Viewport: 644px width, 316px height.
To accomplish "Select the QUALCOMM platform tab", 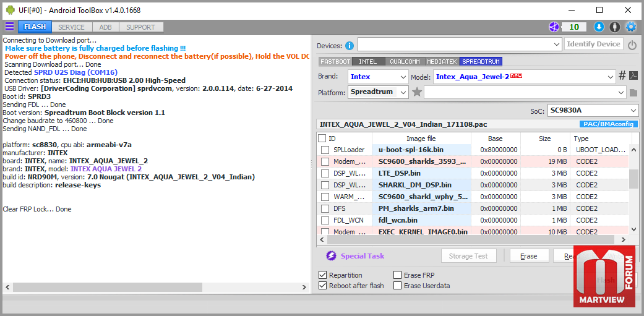I will [405, 62].
